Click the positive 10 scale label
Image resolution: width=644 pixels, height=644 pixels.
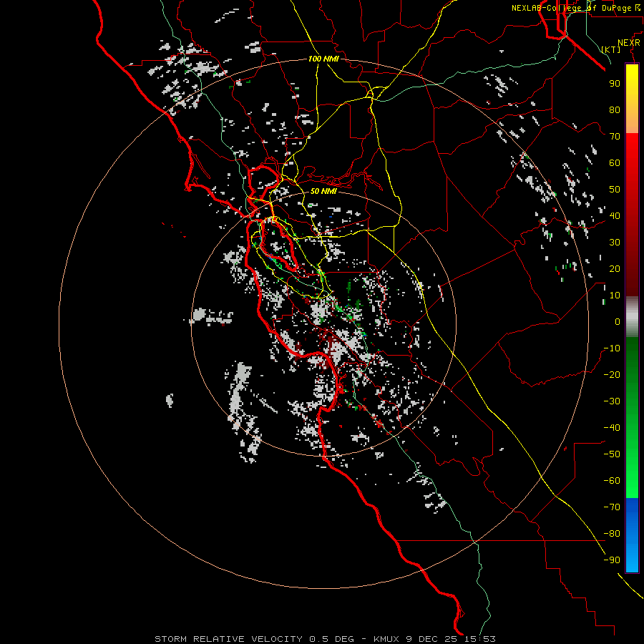click(615, 296)
